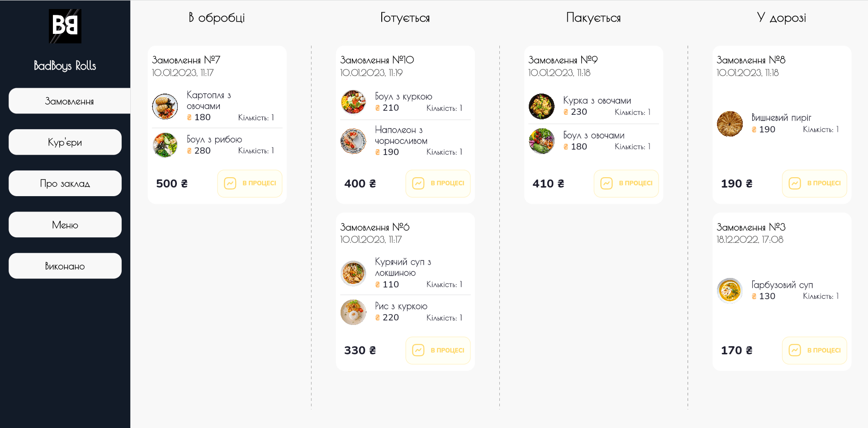Click the status icon on order №3

coord(795,350)
